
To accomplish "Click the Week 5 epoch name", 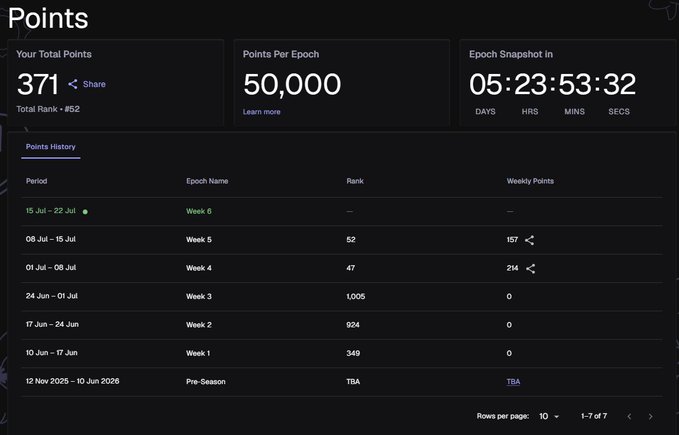I will tap(199, 240).
